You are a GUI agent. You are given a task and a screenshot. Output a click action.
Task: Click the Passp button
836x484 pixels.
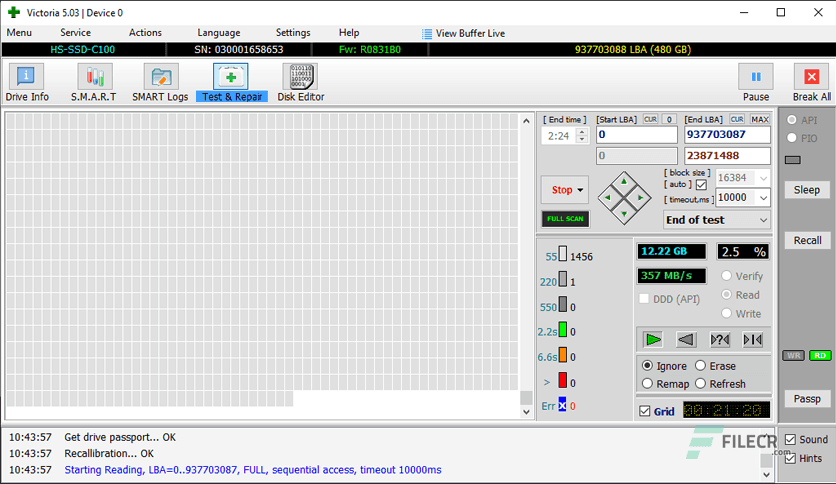click(807, 399)
